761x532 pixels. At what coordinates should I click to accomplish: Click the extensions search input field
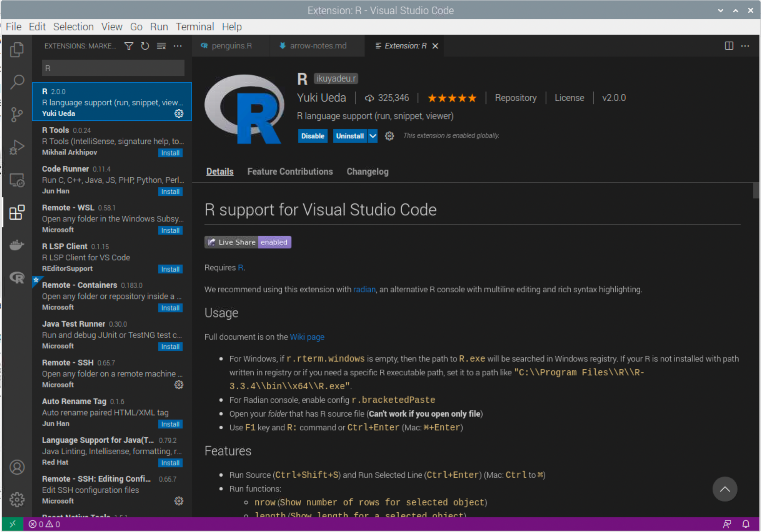(113, 68)
